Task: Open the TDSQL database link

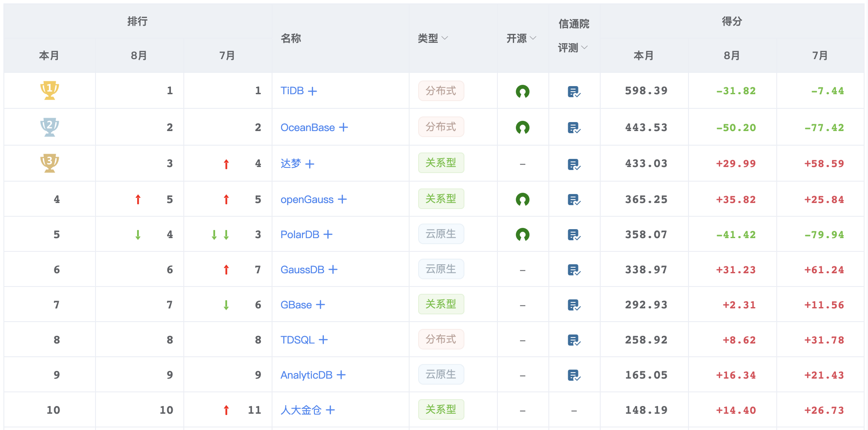Action: 298,340
